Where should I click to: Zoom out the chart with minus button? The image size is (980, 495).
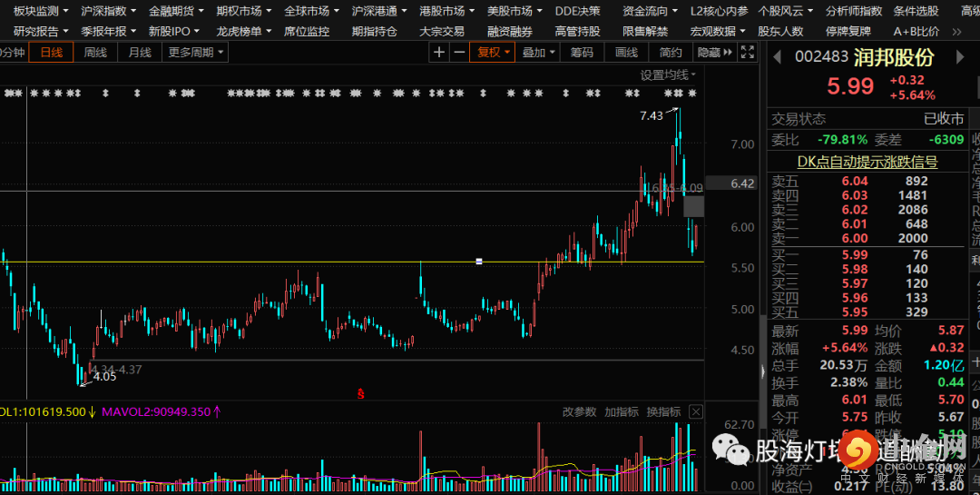(459, 53)
